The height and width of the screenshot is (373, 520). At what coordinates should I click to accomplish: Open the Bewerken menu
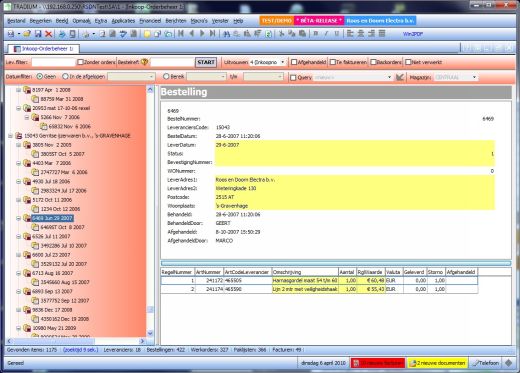tap(40, 21)
